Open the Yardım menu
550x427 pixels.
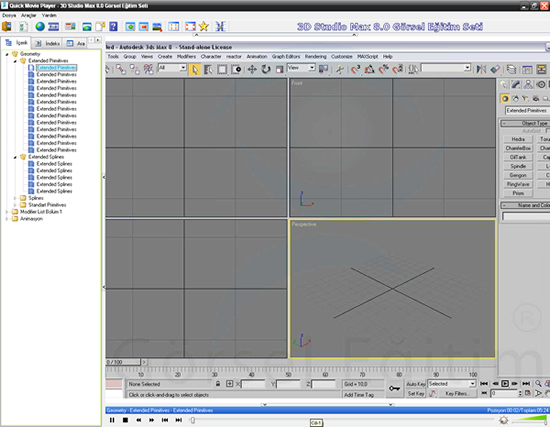[x=49, y=15]
